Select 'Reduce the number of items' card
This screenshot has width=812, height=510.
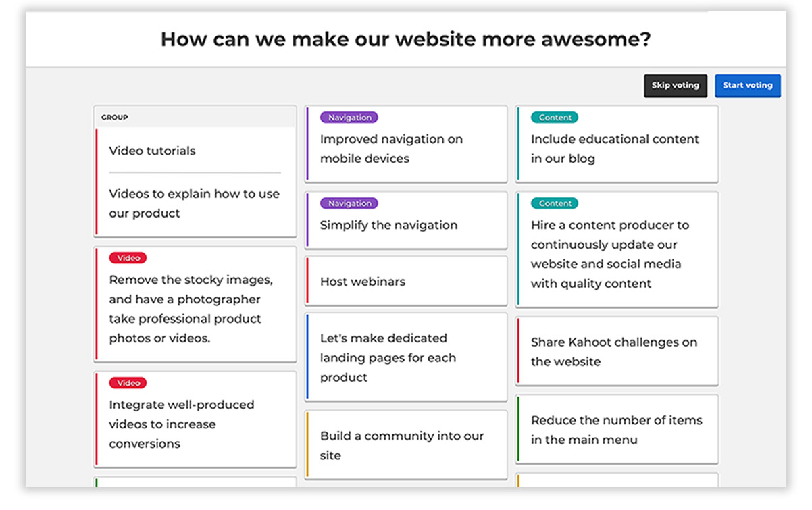coord(616,430)
